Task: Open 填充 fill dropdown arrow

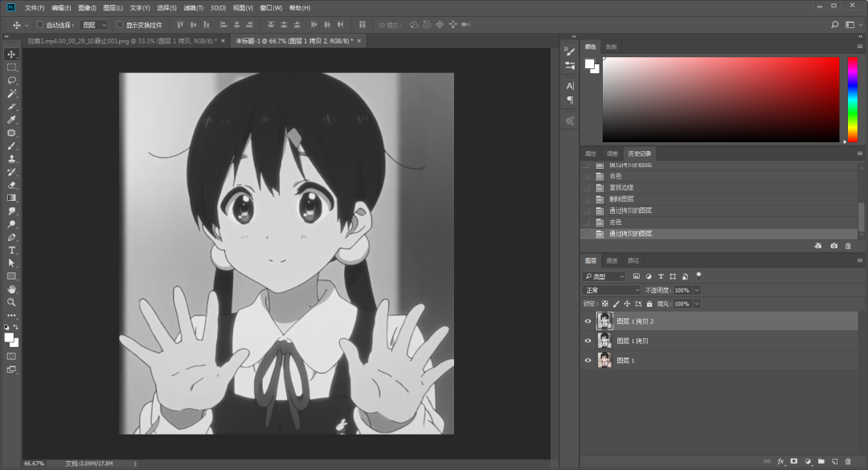Action: [x=697, y=304]
